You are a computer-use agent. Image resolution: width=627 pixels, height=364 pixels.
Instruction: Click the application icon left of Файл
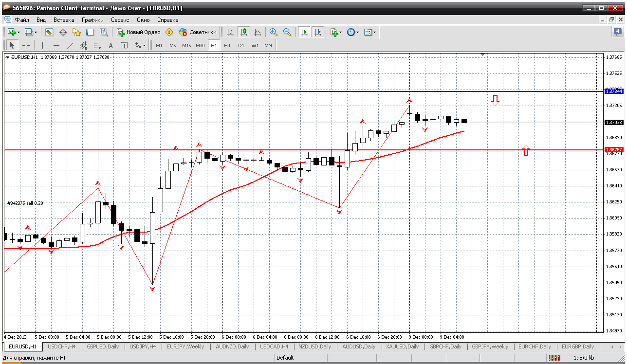click(8, 20)
